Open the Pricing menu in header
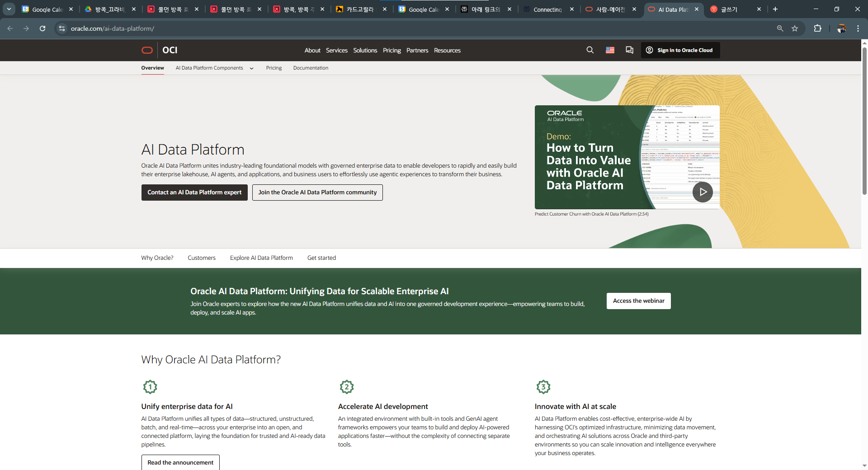 [392, 50]
